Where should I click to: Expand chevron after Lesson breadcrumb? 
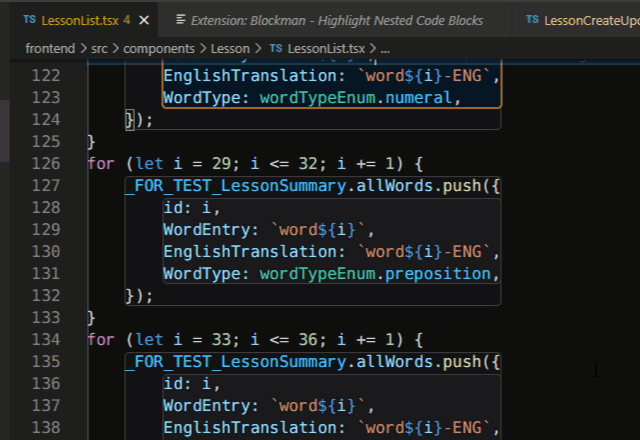[258, 49]
